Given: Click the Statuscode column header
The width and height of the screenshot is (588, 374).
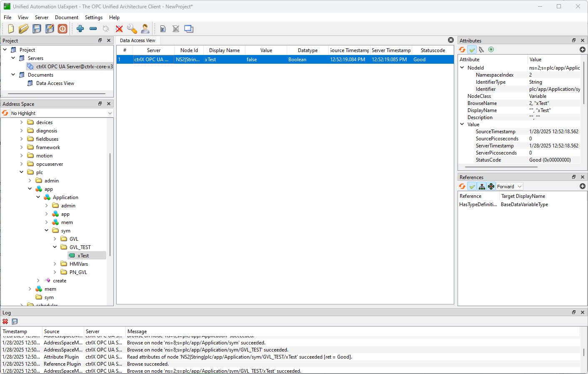Looking at the screenshot, I should point(433,50).
